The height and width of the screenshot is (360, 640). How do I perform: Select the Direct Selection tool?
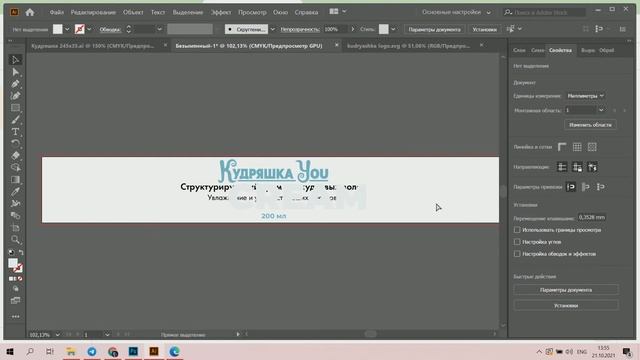tap(15, 72)
